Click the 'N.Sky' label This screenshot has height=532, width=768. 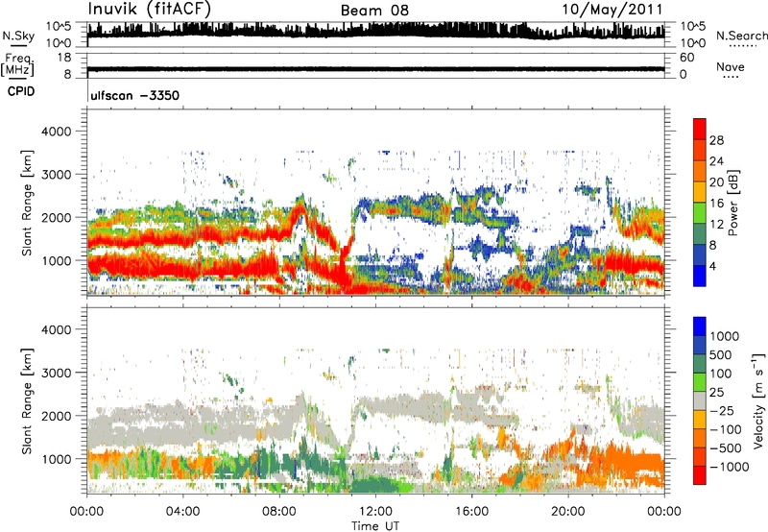tap(18, 36)
